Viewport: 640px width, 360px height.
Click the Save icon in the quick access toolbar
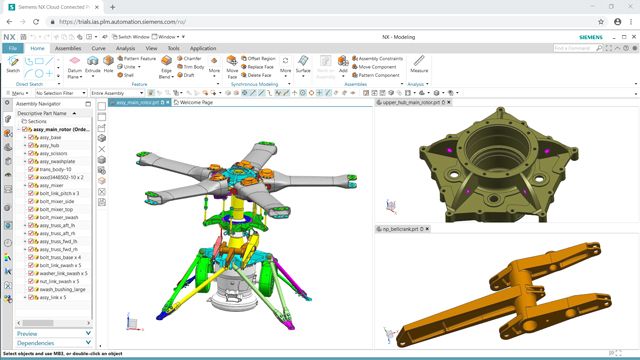tap(23, 37)
